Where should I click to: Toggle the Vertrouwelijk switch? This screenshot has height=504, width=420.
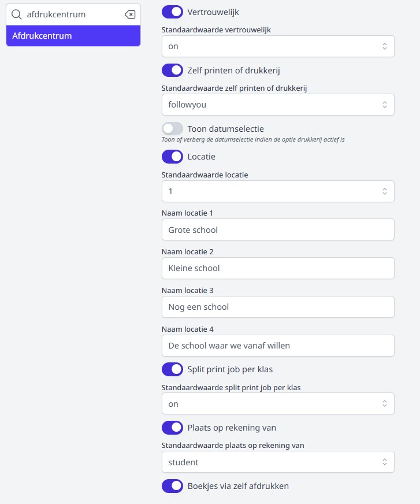[x=172, y=12]
